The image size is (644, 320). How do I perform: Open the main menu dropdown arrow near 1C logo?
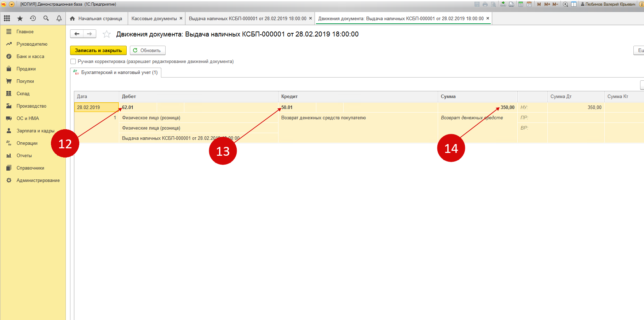tap(12, 4)
